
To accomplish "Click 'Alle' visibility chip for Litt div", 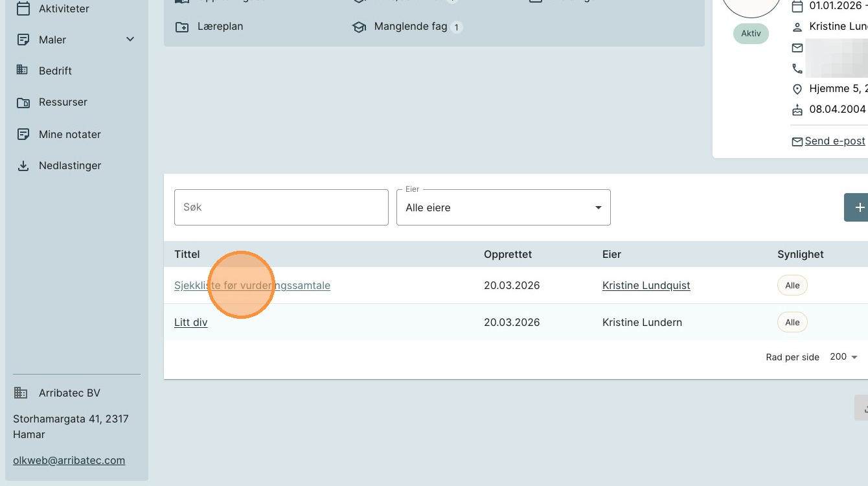I will click(x=792, y=323).
